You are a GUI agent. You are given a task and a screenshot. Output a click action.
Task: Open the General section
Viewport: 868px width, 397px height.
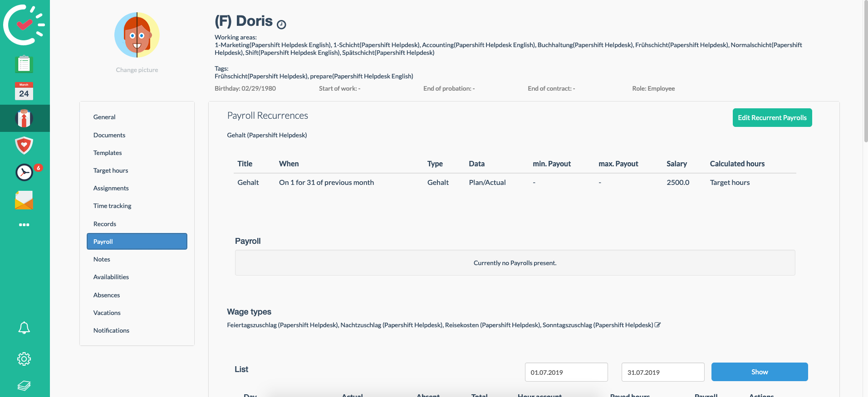(x=137, y=117)
